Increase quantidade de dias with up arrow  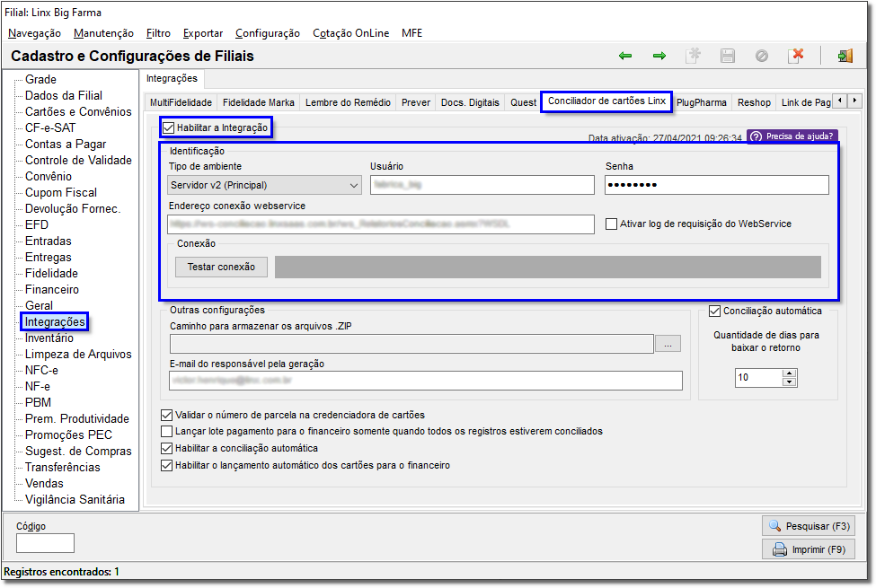[x=789, y=373]
